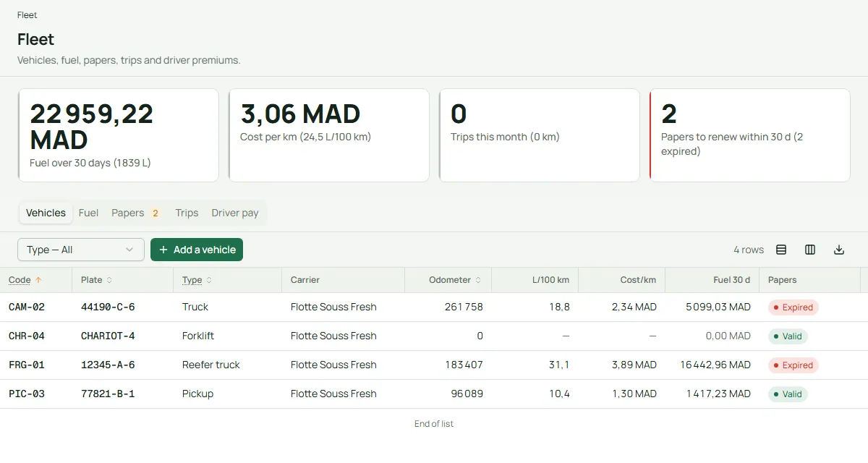
Task: Sort by the Type column header
Action: [197, 280]
